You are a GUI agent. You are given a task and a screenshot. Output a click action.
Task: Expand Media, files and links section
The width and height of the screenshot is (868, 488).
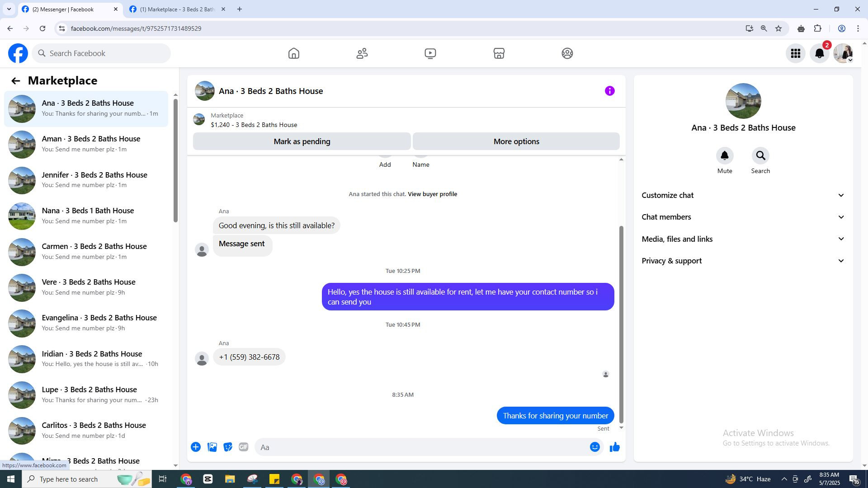coord(743,239)
